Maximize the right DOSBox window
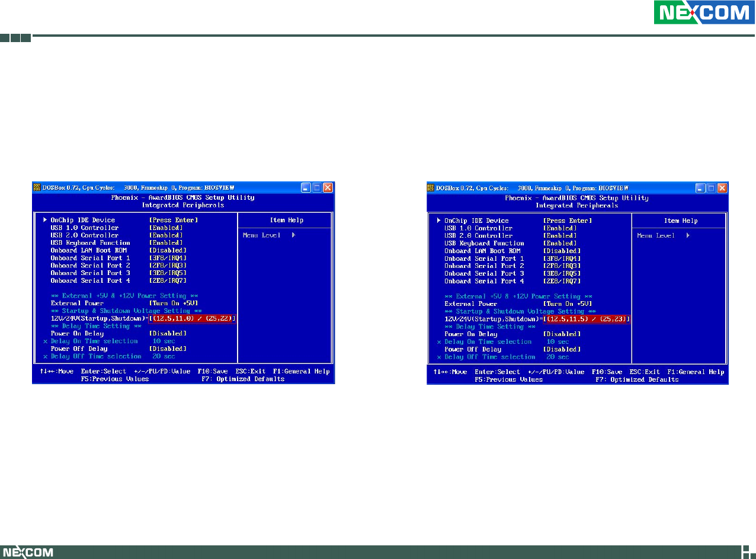 (711, 188)
